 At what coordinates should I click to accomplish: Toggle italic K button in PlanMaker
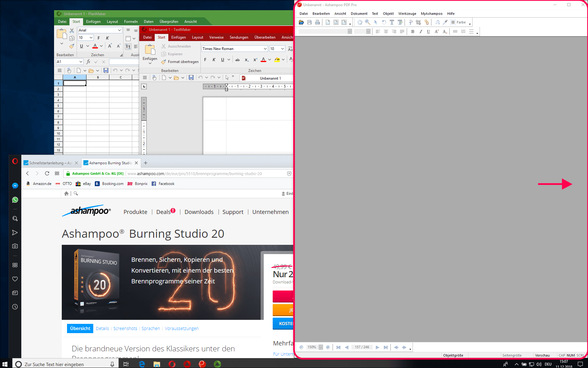tap(107, 38)
